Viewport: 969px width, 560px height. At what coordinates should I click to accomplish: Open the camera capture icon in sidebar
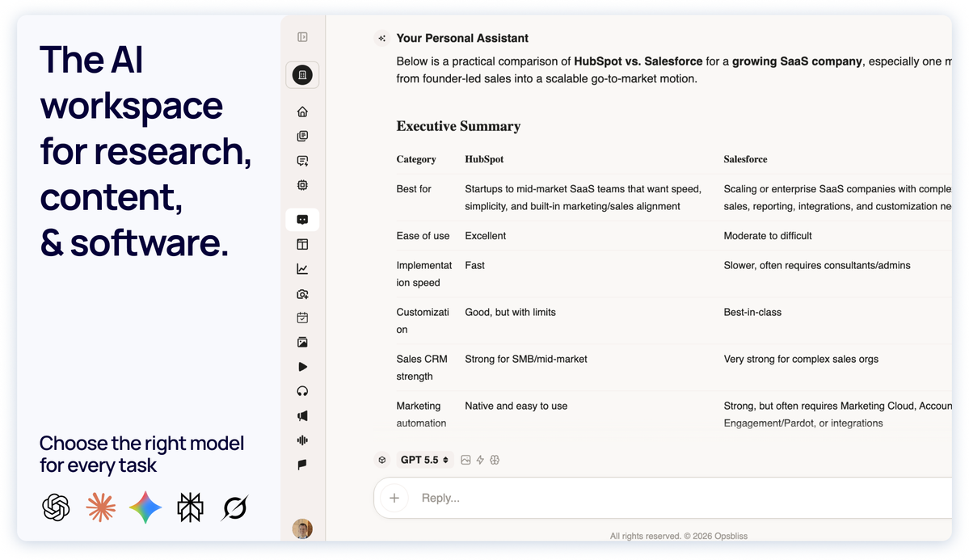pyautogui.click(x=302, y=294)
